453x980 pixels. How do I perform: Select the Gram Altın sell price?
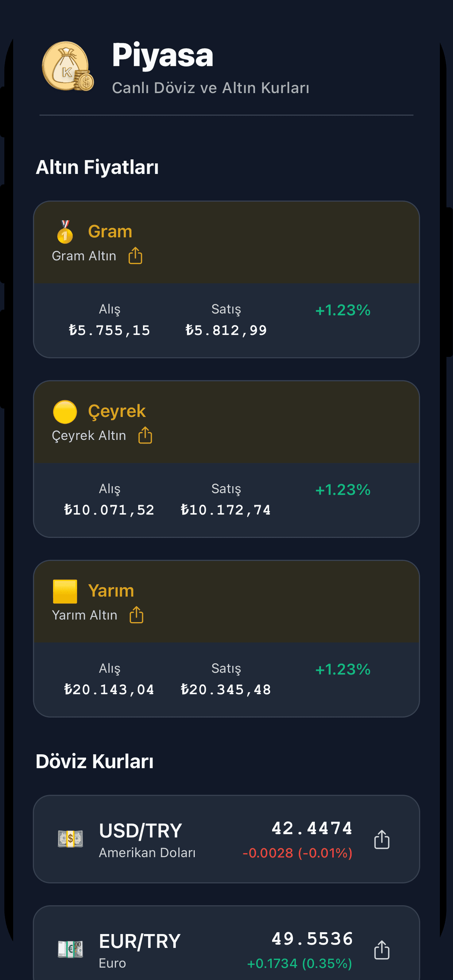point(226,330)
